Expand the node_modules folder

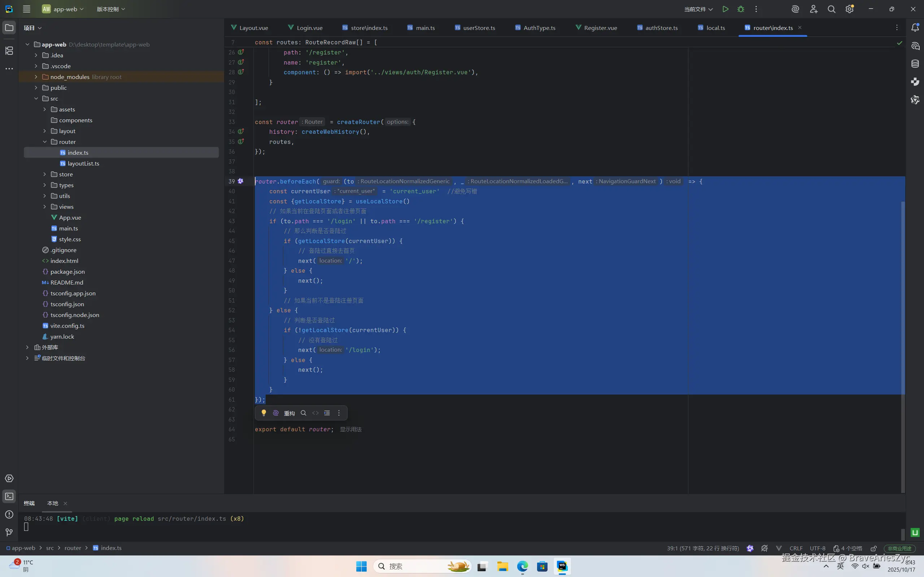[x=36, y=77]
